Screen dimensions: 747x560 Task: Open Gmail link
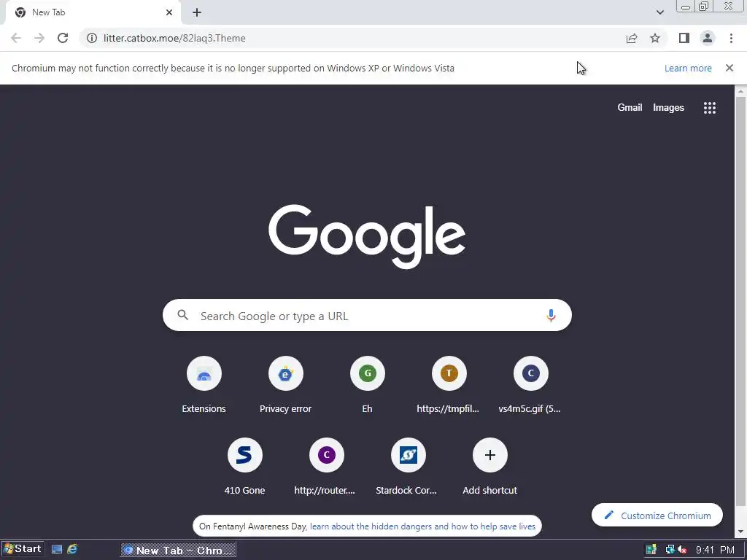point(630,108)
